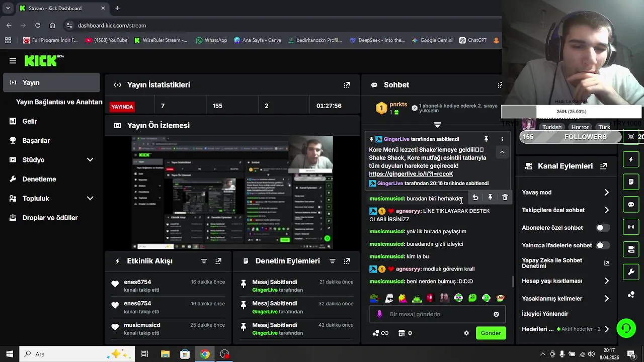Image resolution: width=644 pixels, height=362 pixels.
Task: Click İzleyici Yönlendir
Action: pyautogui.click(x=545, y=314)
